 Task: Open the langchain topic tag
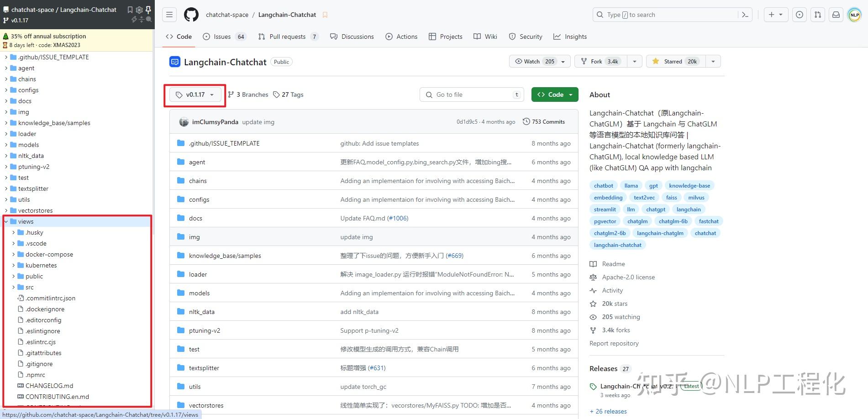[x=689, y=209]
